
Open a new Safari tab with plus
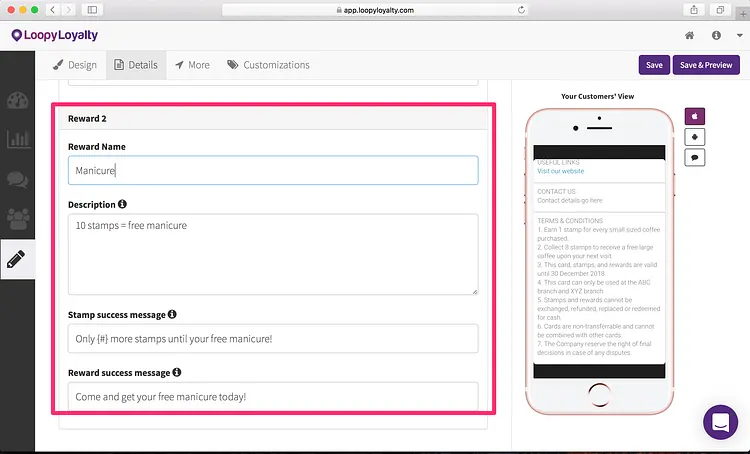743,14
